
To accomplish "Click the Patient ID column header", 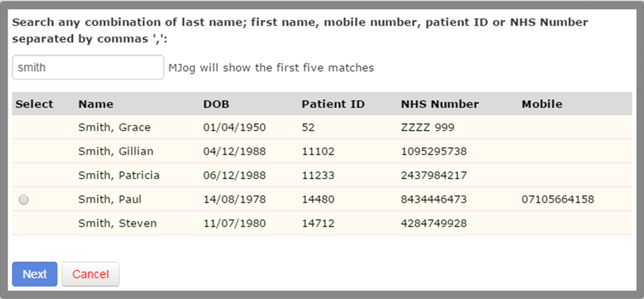I will point(333,104).
